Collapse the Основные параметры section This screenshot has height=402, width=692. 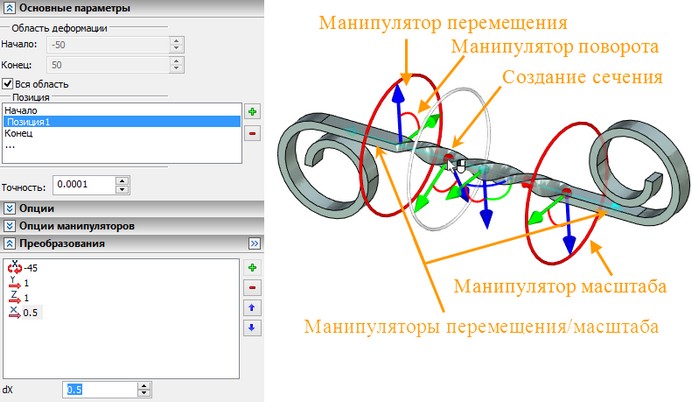(x=9, y=8)
